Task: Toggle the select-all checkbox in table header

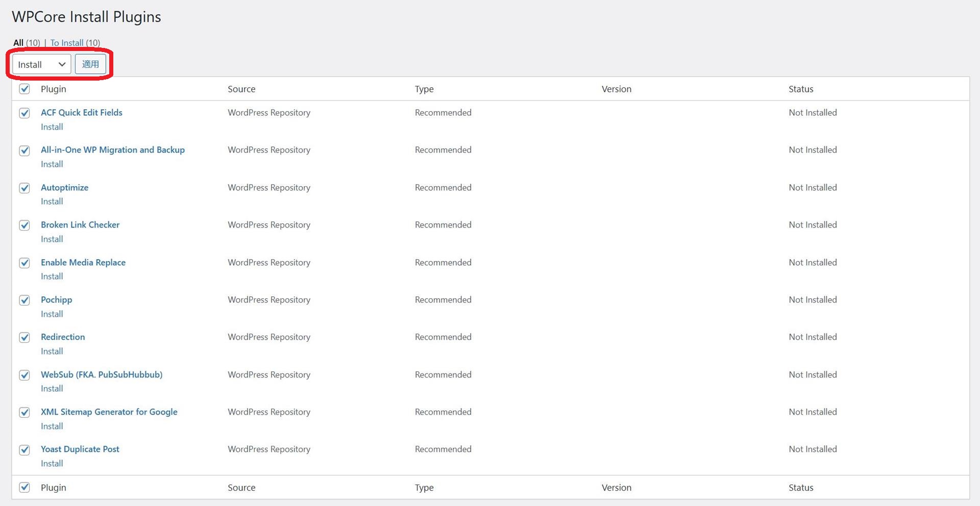Action: (24, 89)
